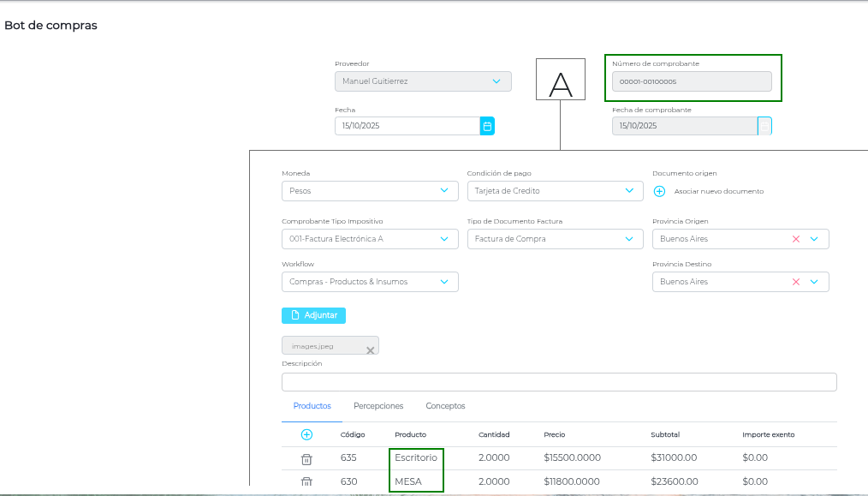The image size is (868, 496).
Task: Delete the MESA product row
Action: coord(306,481)
